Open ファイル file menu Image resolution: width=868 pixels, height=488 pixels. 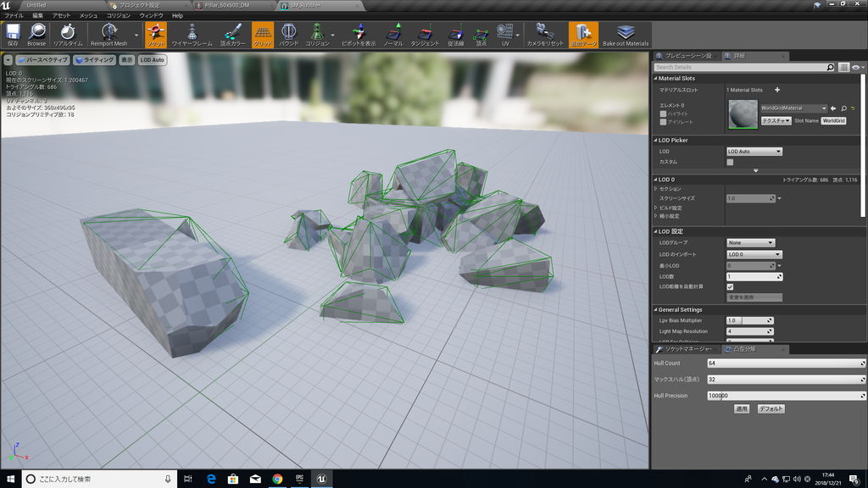tap(14, 15)
